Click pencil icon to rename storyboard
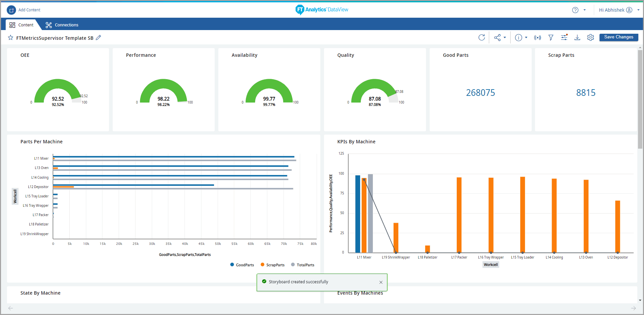 tap(98, 38)
